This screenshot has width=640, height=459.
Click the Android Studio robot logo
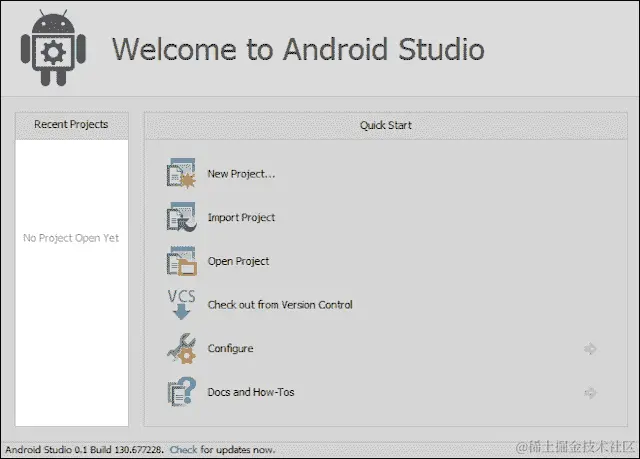coord(53,48)
